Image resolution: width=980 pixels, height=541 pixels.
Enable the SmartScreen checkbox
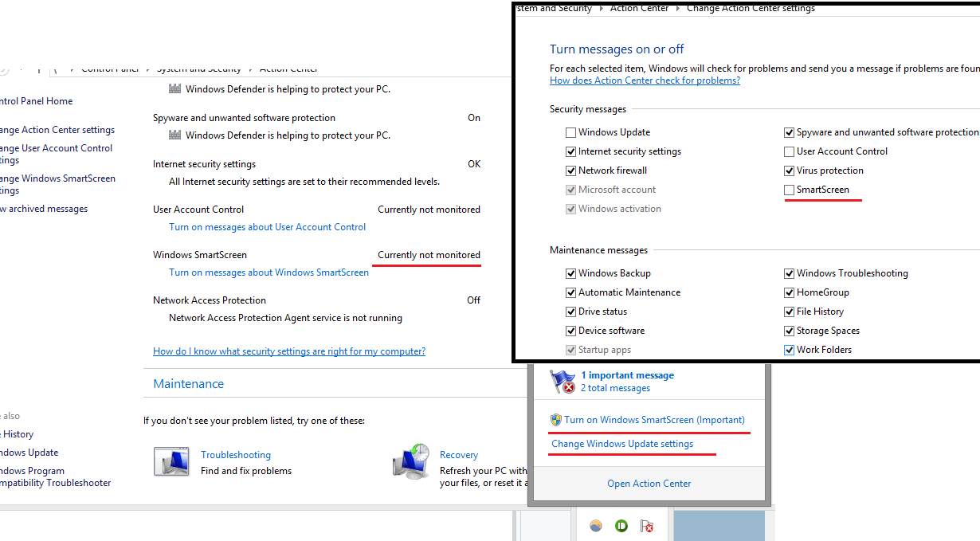tap(789, 190)
